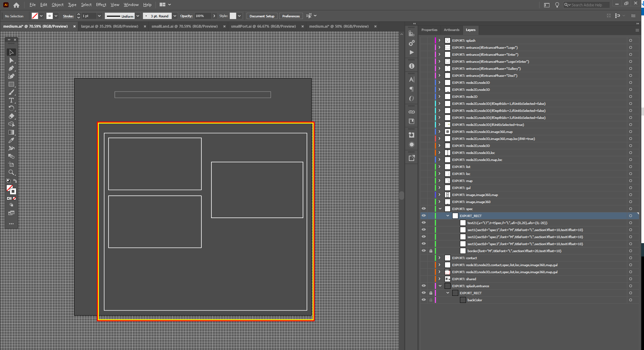The image size is (644, 350).
Task: Open the Actions panel play icon
Action: (412, 52)
